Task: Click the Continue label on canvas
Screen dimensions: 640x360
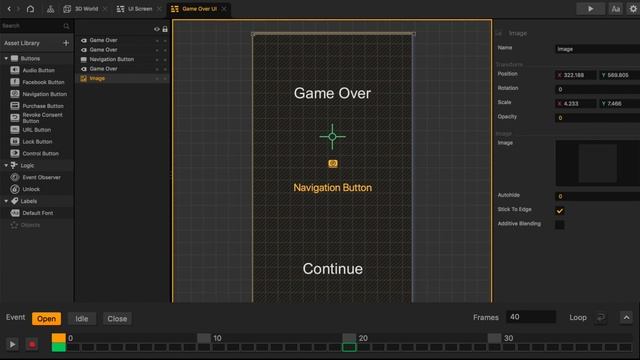Action: (x=333, y=269)
